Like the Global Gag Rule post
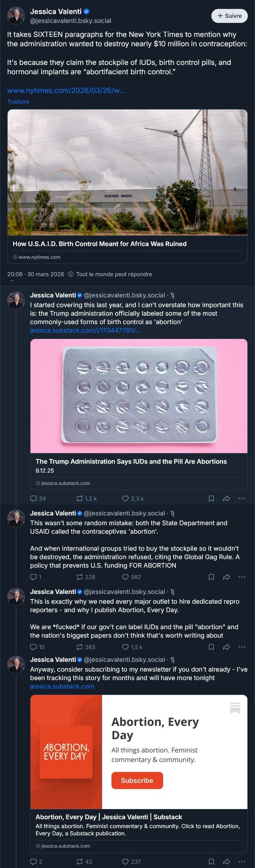The image size is (255, 868). [125, 577]
